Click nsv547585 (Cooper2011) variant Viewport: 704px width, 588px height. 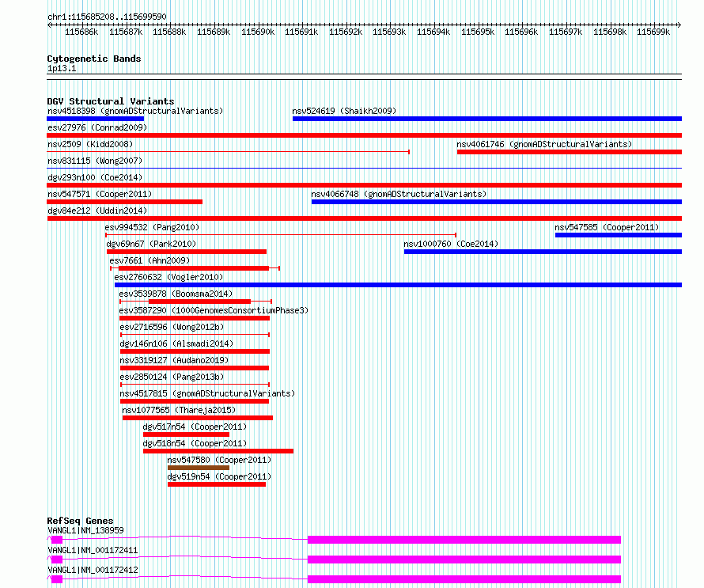coord(619,235)
